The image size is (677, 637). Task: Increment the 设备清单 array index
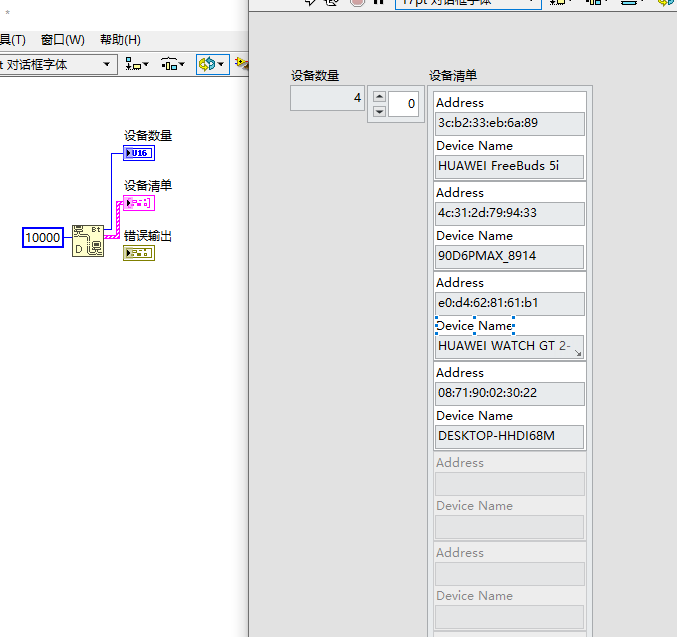tap(379, 96)
